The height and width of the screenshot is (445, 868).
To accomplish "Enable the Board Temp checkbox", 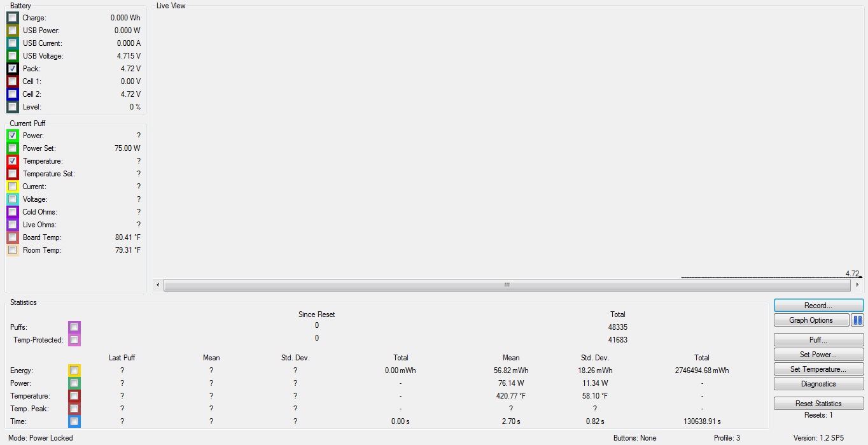I will pos(13,237).
